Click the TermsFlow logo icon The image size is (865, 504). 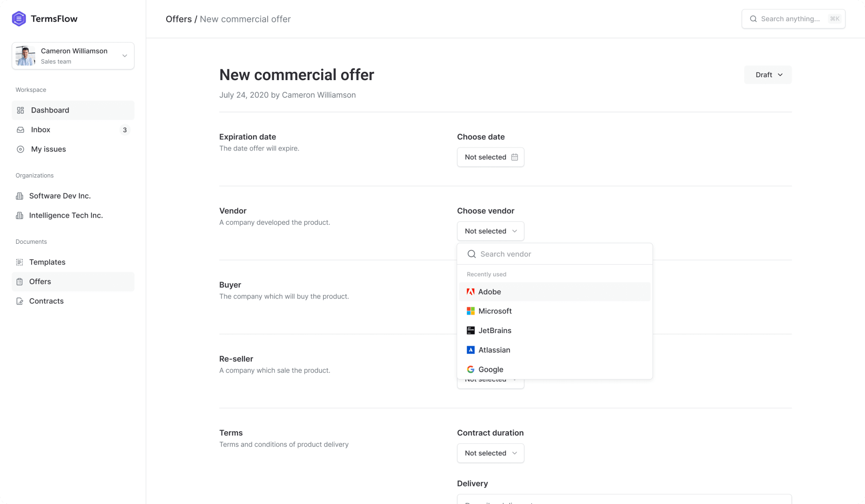click(18, 19)
